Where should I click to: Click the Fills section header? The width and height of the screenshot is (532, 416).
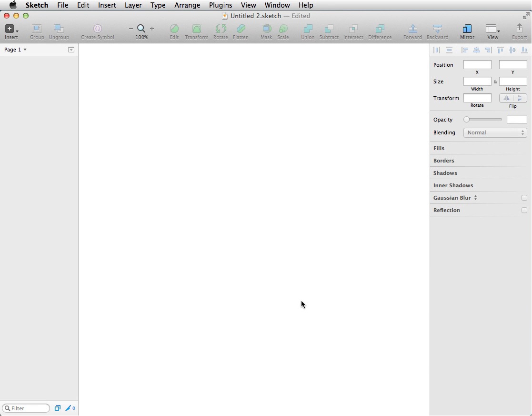pos(439,148)
